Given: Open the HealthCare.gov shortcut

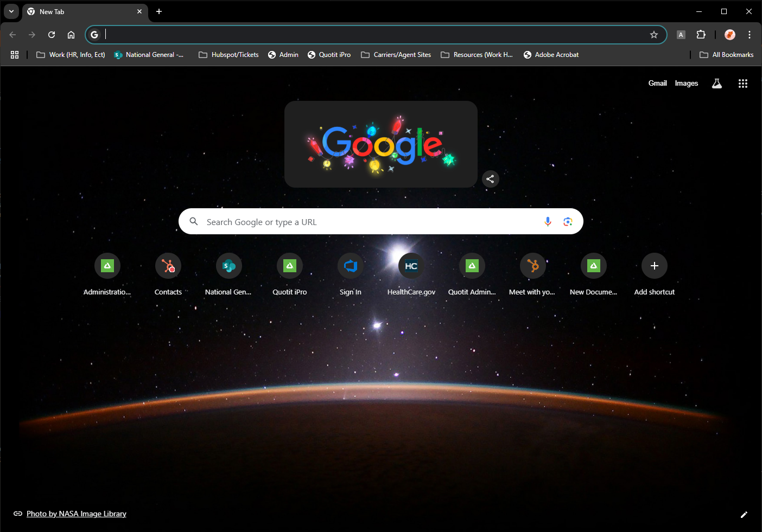Looking at the screenshot, I should (x=411, y=266).
